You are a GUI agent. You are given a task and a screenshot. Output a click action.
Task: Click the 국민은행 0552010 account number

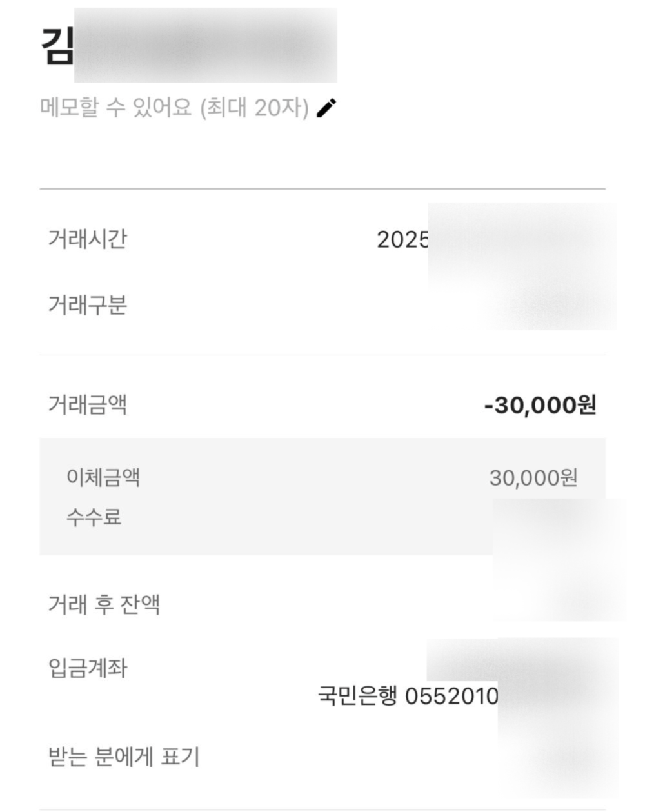click(x=408, y=696)
